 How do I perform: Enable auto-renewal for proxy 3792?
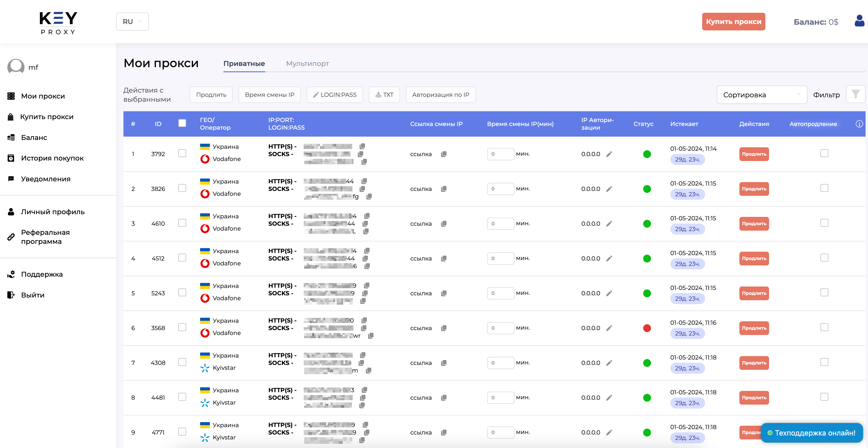824,153
